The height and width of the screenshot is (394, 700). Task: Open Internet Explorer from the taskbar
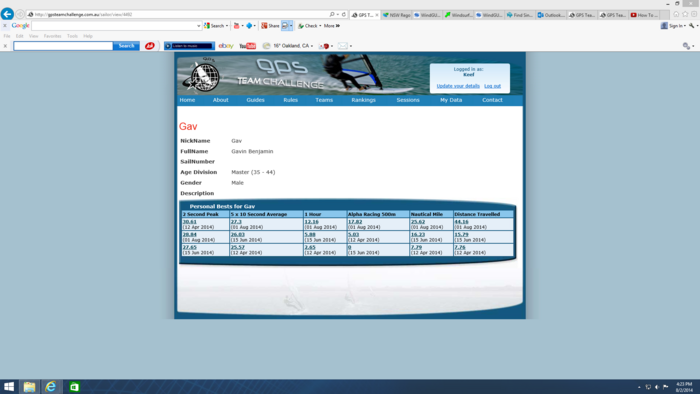click(50, 386)
